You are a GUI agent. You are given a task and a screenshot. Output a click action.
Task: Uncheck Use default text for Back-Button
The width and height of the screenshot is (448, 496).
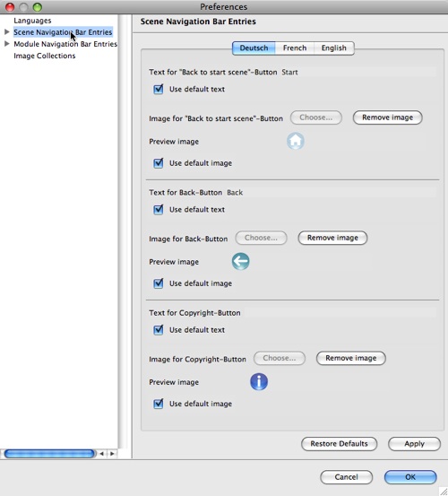click(x=159, y=209)
